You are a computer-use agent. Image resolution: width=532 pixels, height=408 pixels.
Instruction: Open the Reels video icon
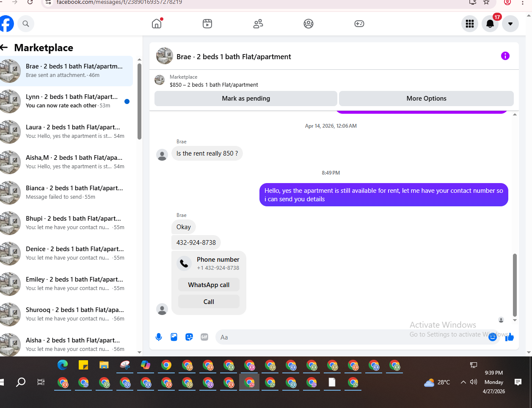tap(207, 24)
